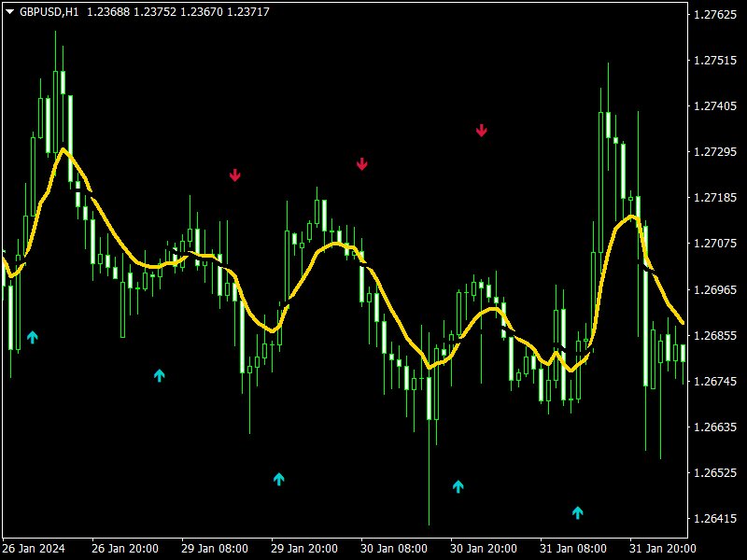Select the cyan buy arrow above the 29 Jan 20:00 label
This screenshot has height=560, width=747.
278,479
